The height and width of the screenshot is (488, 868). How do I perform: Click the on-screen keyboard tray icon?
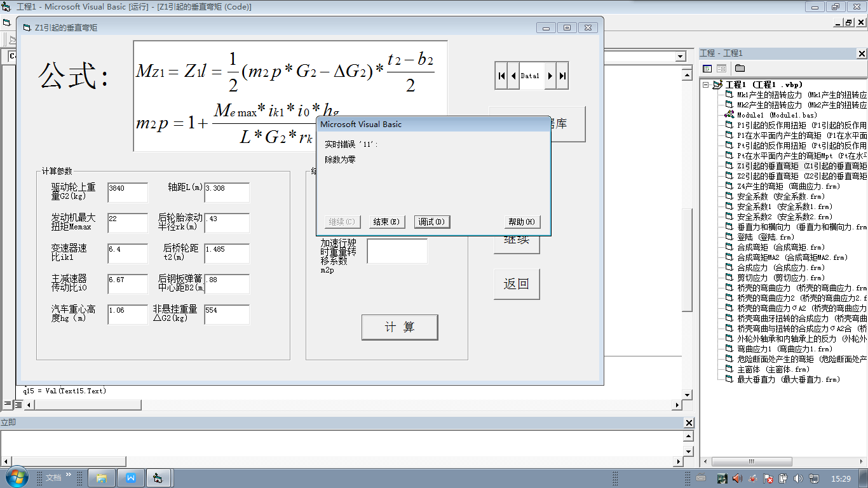click(x=702, y=478)
